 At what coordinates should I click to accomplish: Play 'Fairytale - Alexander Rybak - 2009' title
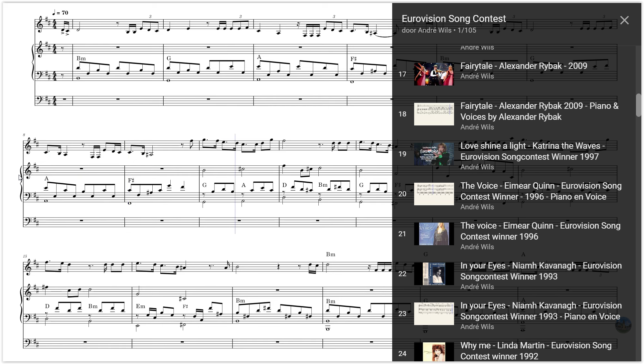(524, 66)
